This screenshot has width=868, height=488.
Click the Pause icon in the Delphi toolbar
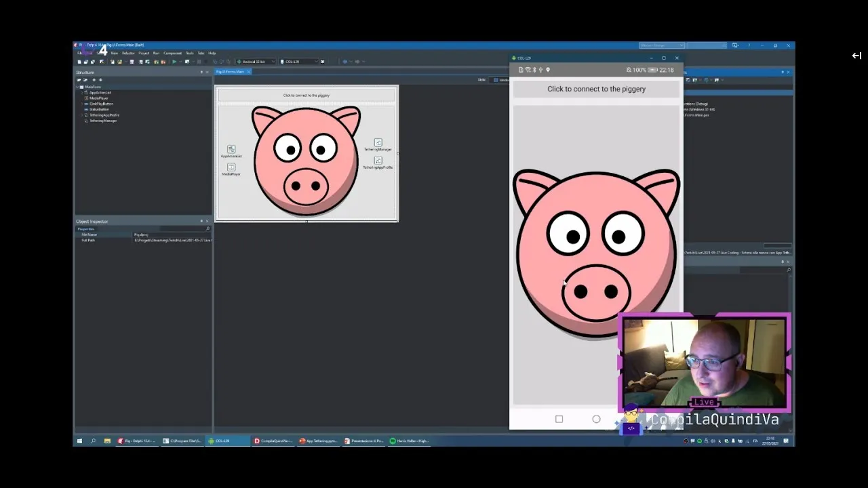coord(199,62)
